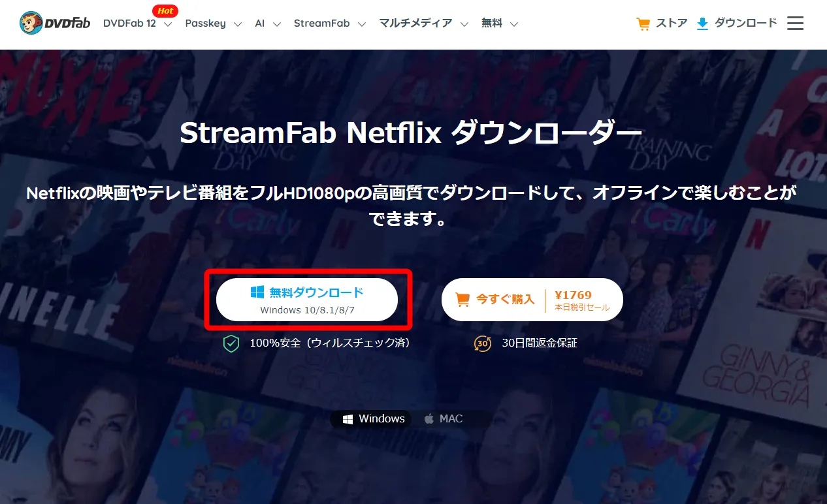The width and height of the screenshot is (827, 504).
Task: Click the Netflix description paragraph
Action: point(412,206)
